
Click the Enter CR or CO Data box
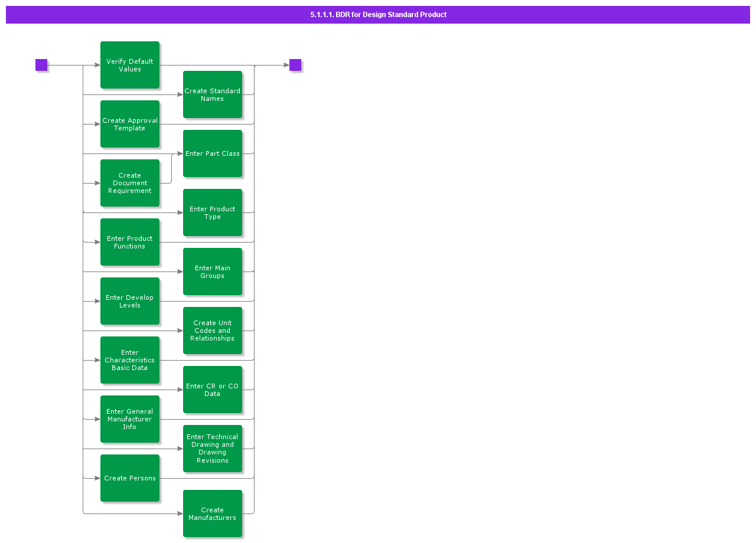point(213,390)
